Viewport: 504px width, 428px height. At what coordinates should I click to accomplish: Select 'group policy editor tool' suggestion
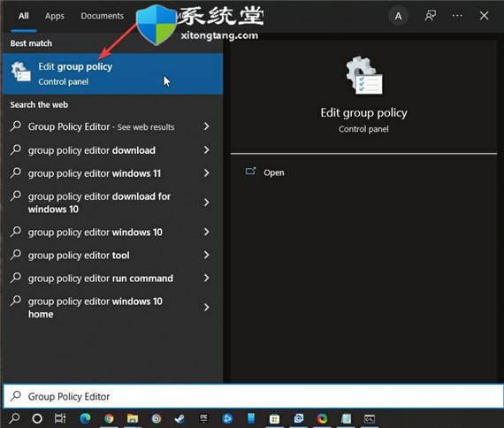(112, 256)
